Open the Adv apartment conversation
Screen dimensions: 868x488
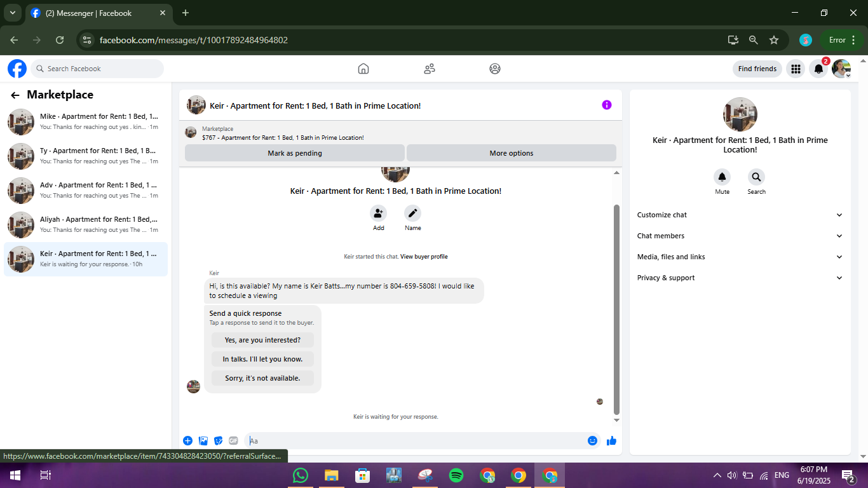(x=86, y=191)
